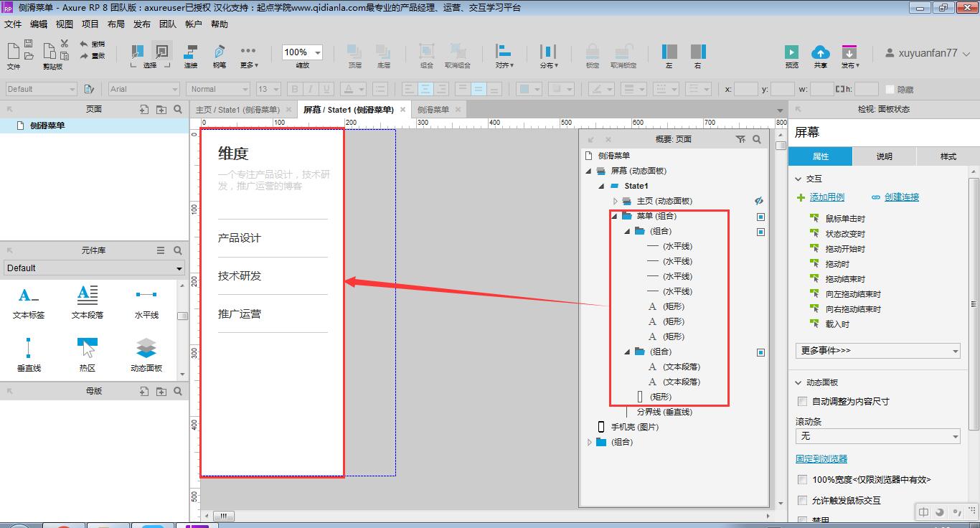Click the square marker beside 菜单 (组合)
This screenshot has width=980, height=528.
click(x=760, y=217)
